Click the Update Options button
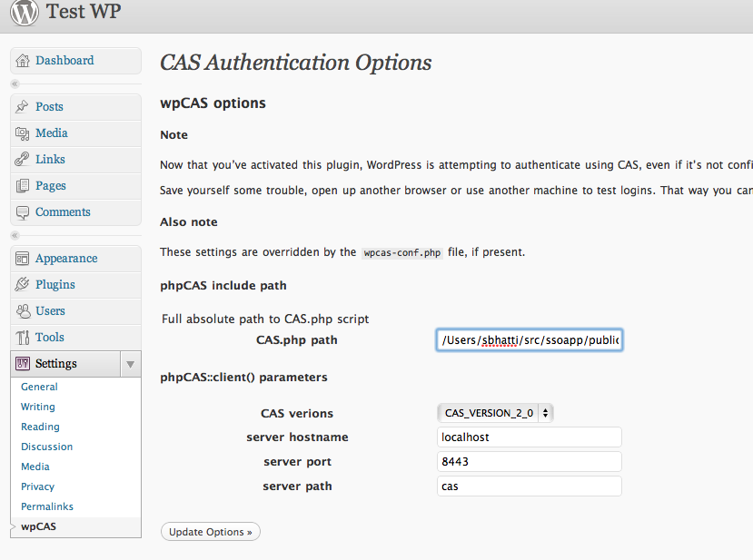The width and height of the screenshot is (753, 560). pos(211,532)
